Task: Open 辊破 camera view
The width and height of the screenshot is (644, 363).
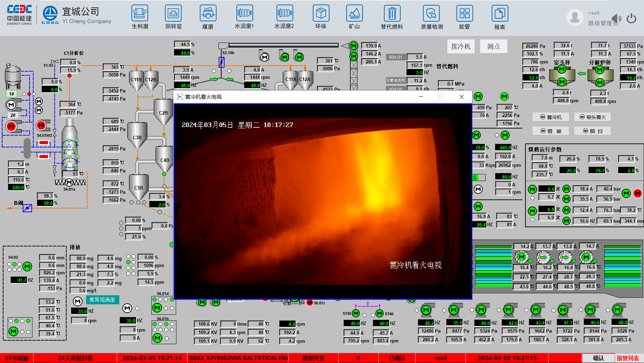Action: click(x=551, y=131)
